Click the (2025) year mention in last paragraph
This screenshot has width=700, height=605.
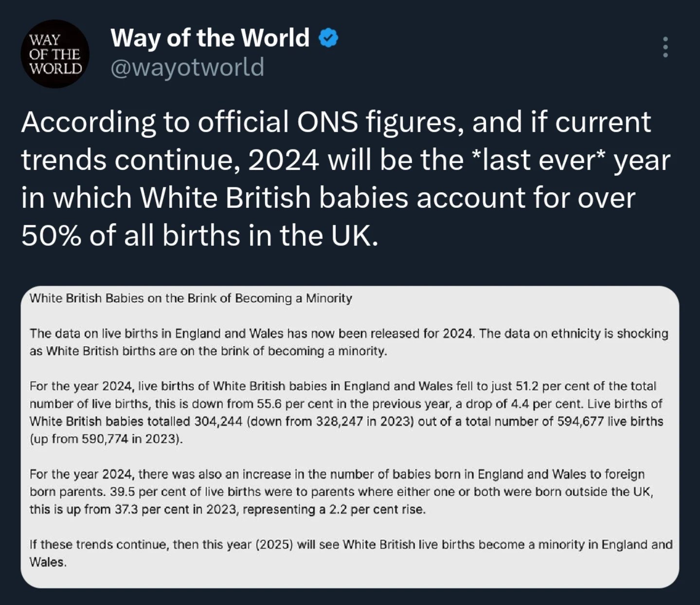tap(274, 544)
